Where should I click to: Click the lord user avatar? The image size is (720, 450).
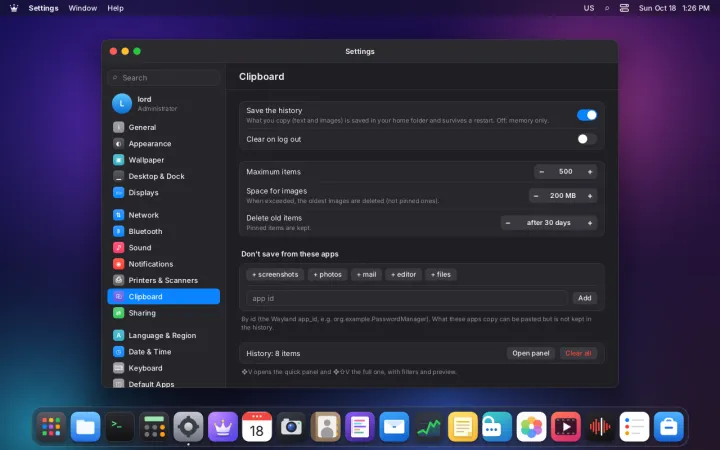pos(122,103)
